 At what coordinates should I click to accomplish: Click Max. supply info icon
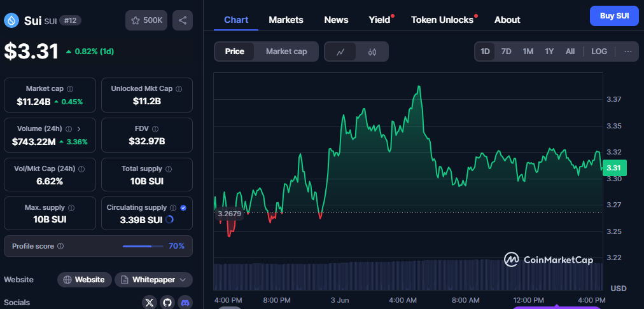71,208
